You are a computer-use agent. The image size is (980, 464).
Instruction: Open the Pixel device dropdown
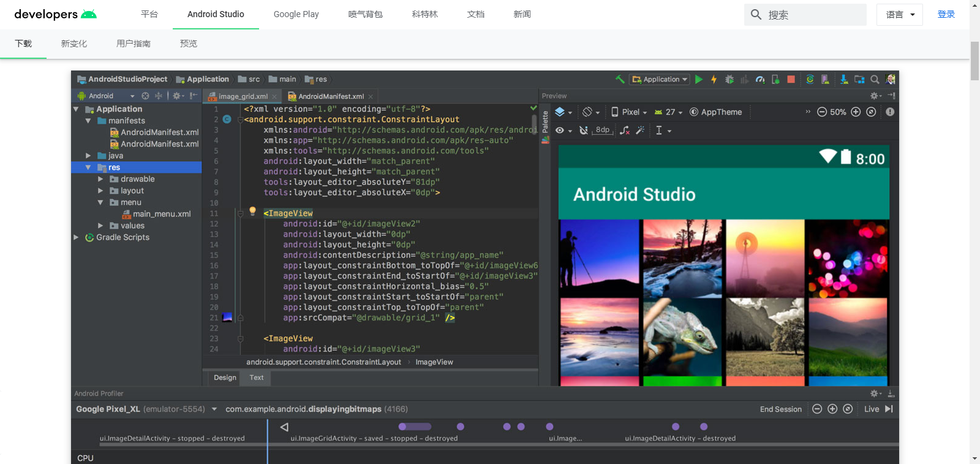(629, 112)
